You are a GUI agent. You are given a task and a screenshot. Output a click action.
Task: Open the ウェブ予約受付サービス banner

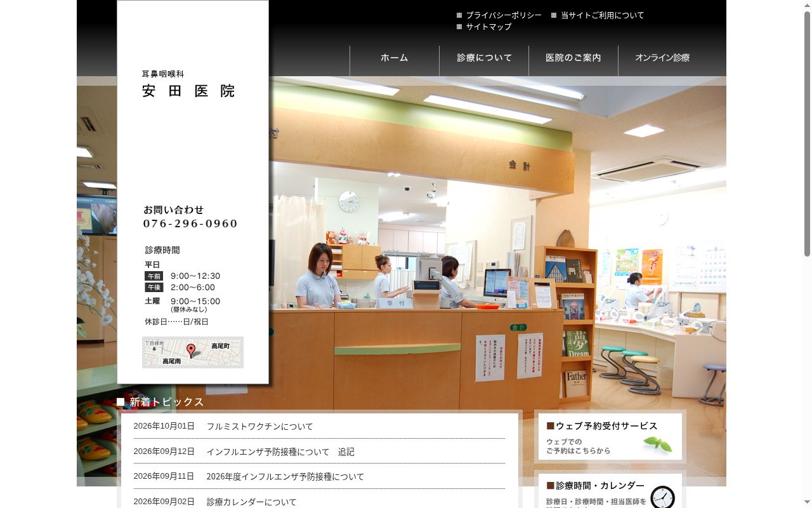[x=610, y=437]
